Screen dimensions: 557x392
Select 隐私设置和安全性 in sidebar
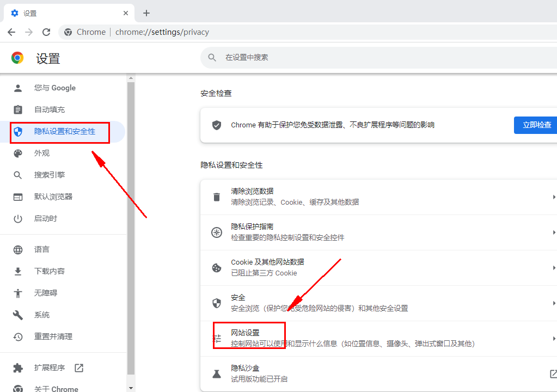pyautogui.click(x=63, y=132)
